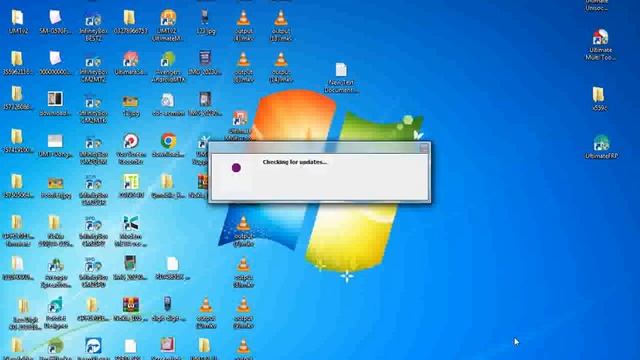Click the updates dialog title bar
Viewport: 640px width, 360px height.
point(319,148)
